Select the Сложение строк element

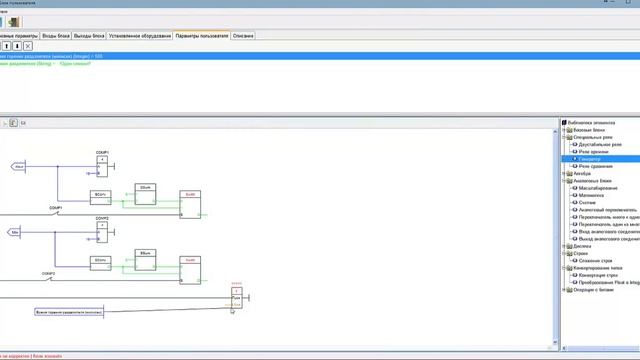click(x=595, y=261)
